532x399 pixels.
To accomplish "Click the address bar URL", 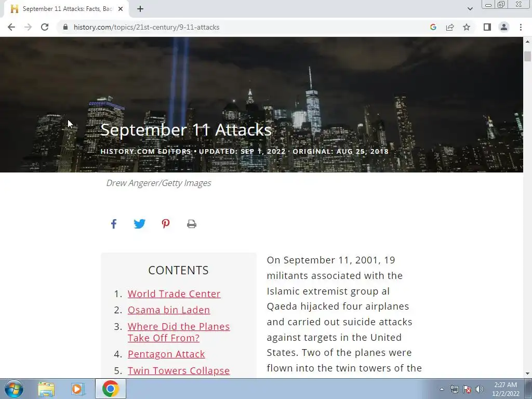I will [x=147, y=27].
